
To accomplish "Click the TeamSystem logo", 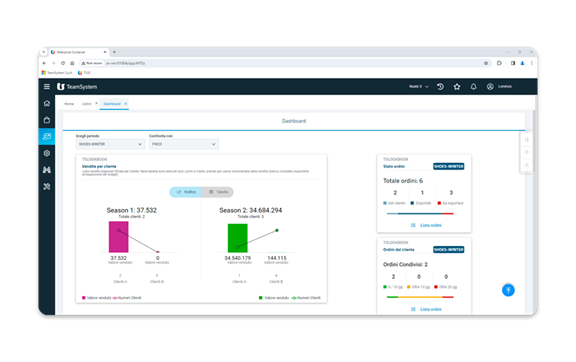I will click(x=77, y=87).
